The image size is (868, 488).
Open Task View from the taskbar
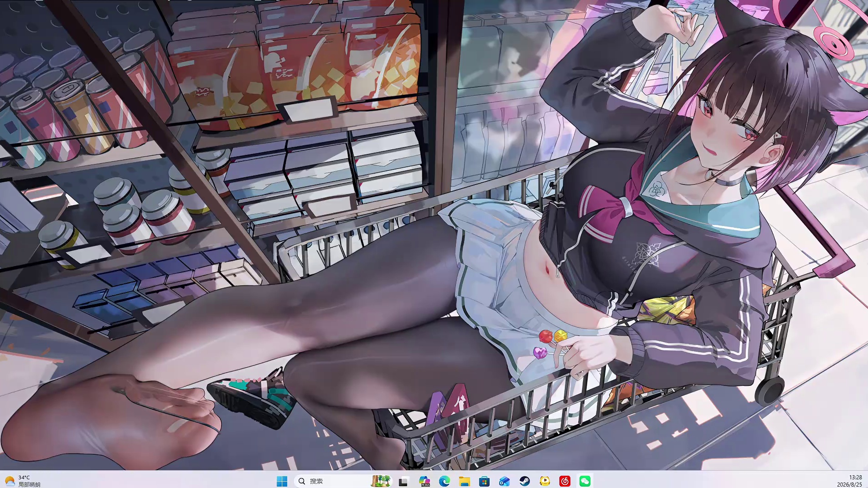tap(403, 481)
